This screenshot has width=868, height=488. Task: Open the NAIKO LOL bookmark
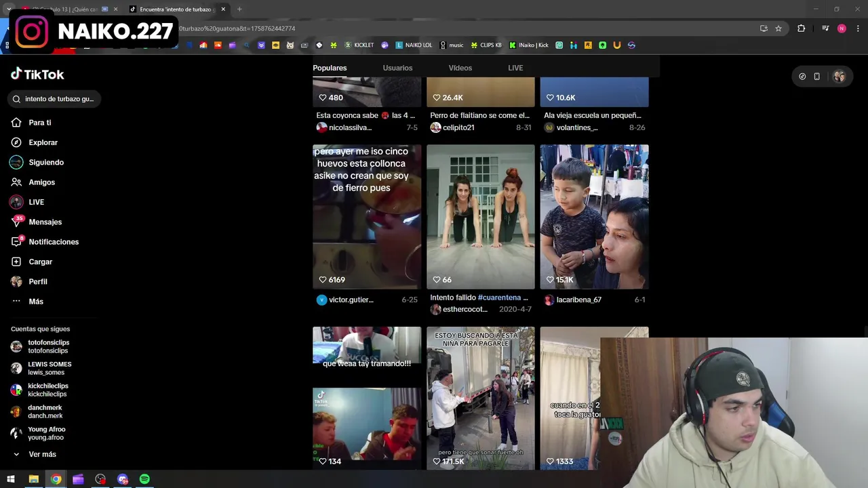[x=414, y=45]
